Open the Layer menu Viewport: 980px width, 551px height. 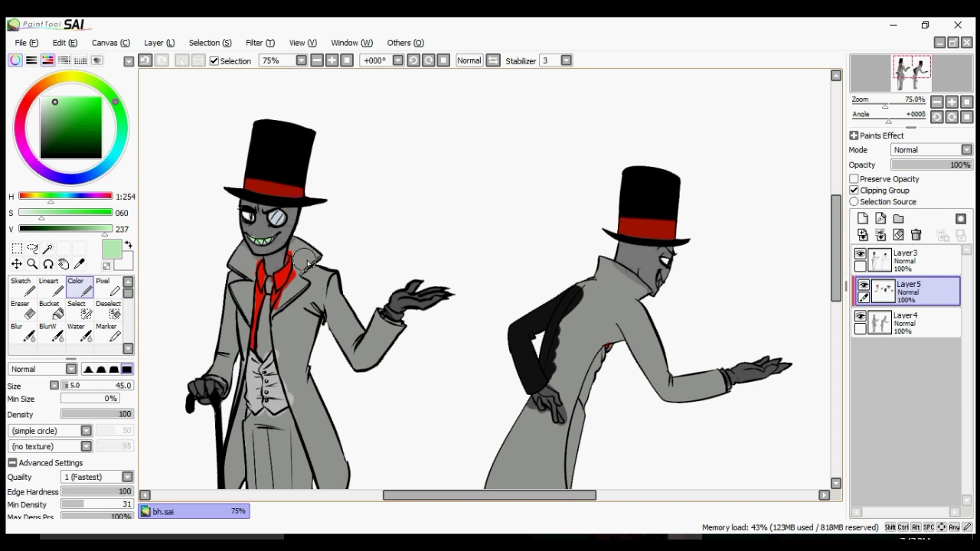point(159,43)
